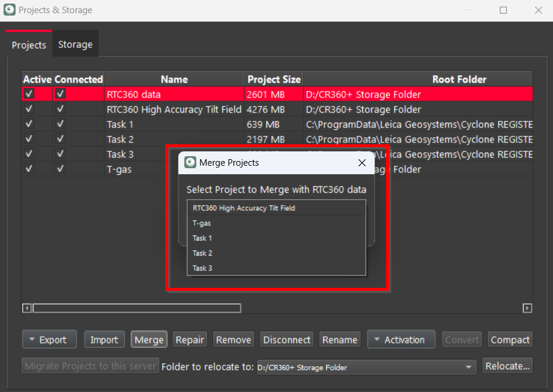Select the Projects tab

(29, 45)
